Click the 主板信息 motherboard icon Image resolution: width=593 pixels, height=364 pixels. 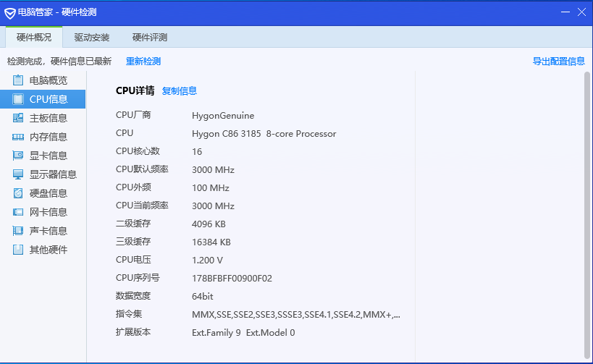click(18, 118)
